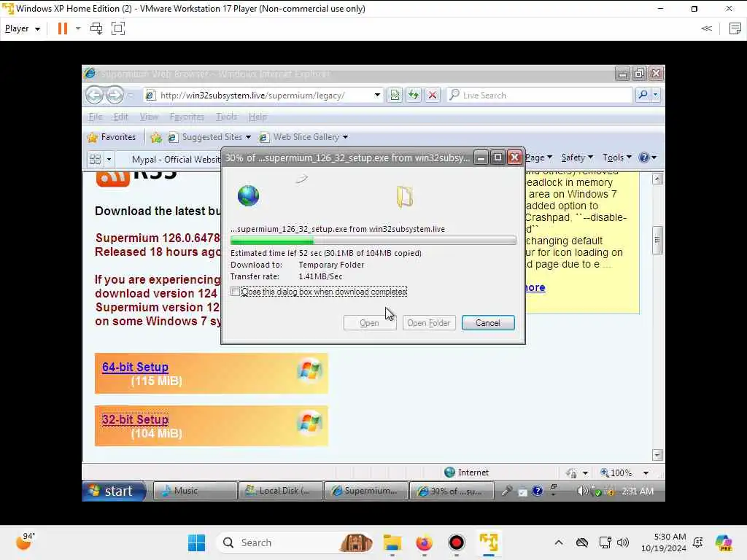The image size is (747, 560).
Task: Select the Mypal - Official Website tab
Action: tap(175, 160)
